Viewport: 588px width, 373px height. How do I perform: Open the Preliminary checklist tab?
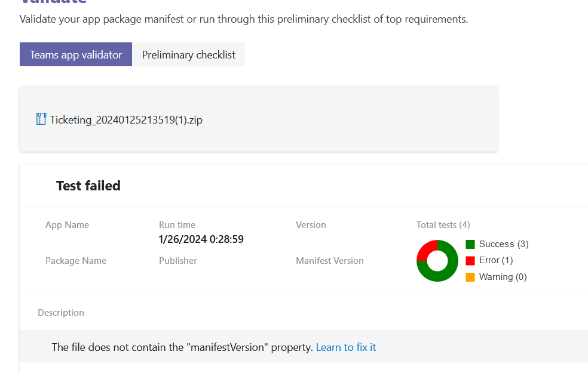click(x=188, y=54)
